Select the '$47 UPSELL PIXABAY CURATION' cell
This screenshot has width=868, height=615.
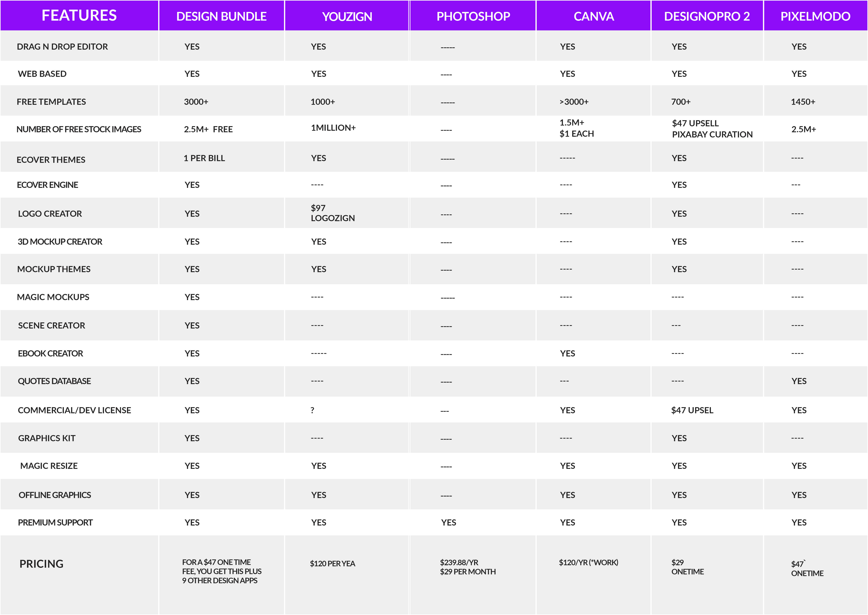tap(712, 129)
